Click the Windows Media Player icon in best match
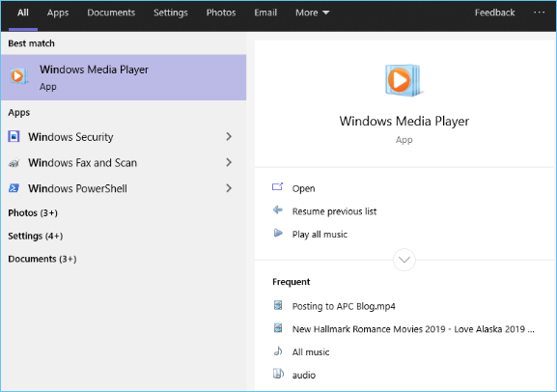Viewport: 557px width, 392px height. (x=19, y=75)
